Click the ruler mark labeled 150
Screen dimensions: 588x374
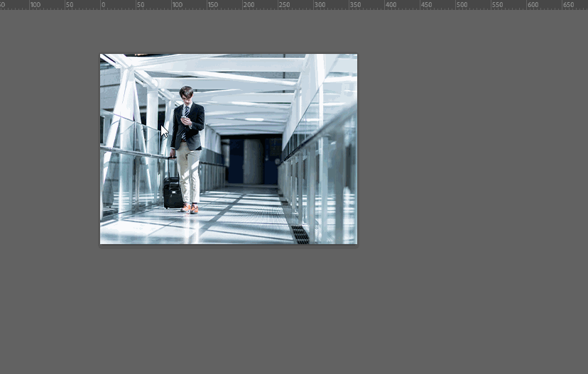(x=212, y=5)
